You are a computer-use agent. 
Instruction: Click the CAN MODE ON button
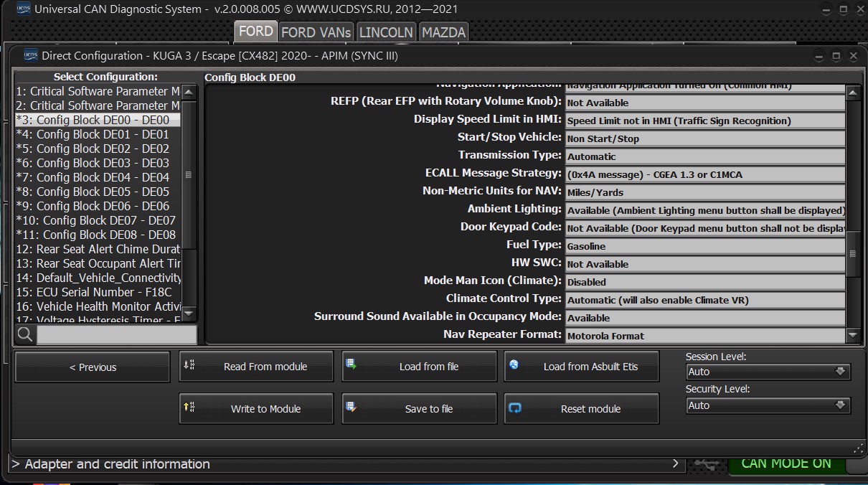pos(786,463)
